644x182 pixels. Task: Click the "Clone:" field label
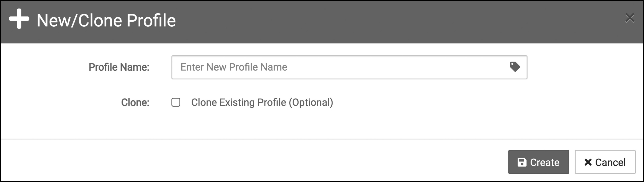click(135, 103)
